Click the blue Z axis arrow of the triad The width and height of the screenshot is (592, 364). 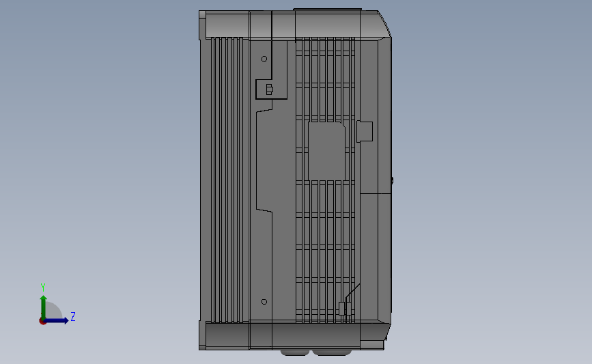click(x=57, y=320)
